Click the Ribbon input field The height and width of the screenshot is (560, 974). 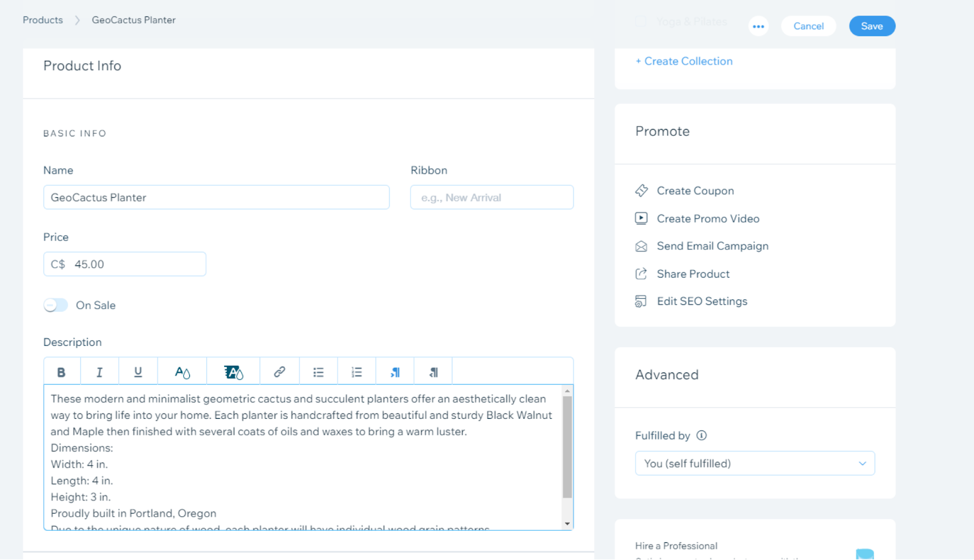pos(492,197)
